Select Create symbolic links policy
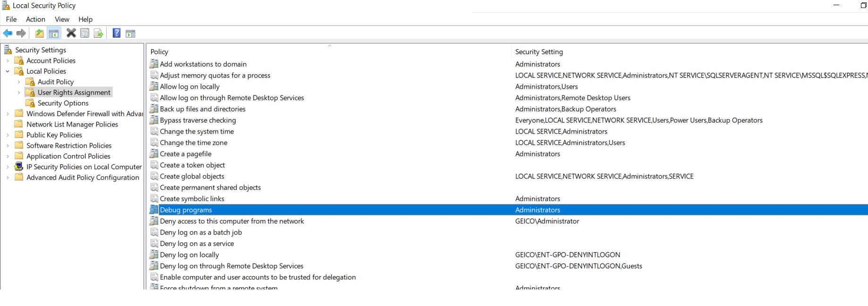Screen dimensions: 868x306 pyautogui.click(x=192, y=198)
